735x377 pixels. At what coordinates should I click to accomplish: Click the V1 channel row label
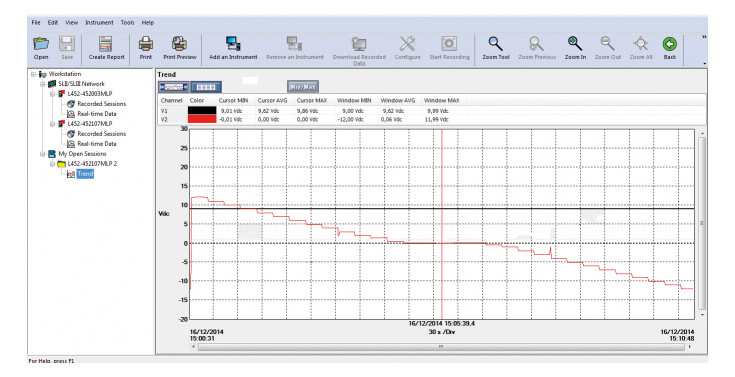[x=164, y=111]
